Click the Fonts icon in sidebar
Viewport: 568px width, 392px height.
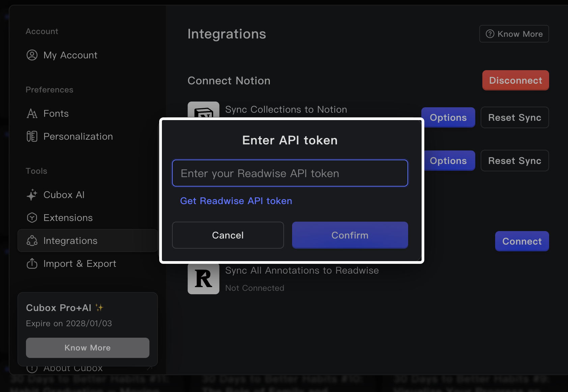click(32, 114)
